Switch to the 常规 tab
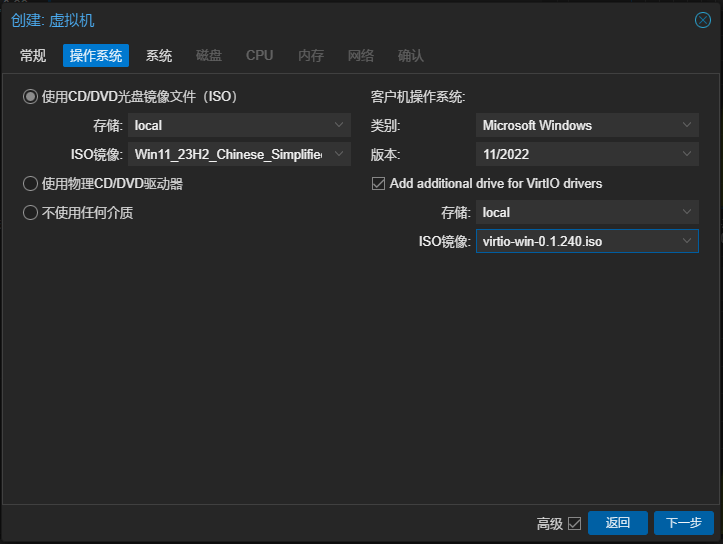The width and height of the screenshot is (723, 544). coord(33,56)
